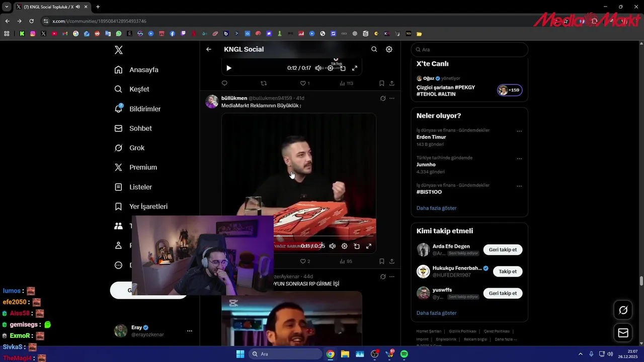Follow back Arda Efe Degen
The height and width of the screenshot is (362, 644).
coord(503,250)
